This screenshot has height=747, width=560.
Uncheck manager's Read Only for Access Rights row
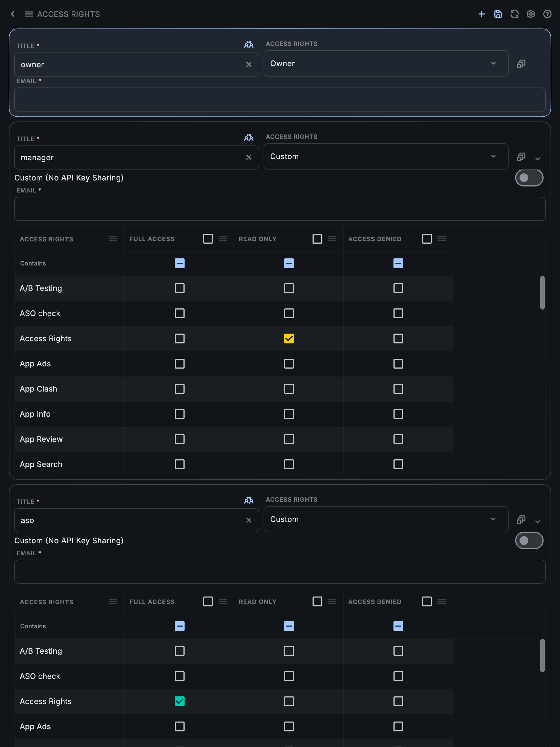pos(289,339)
